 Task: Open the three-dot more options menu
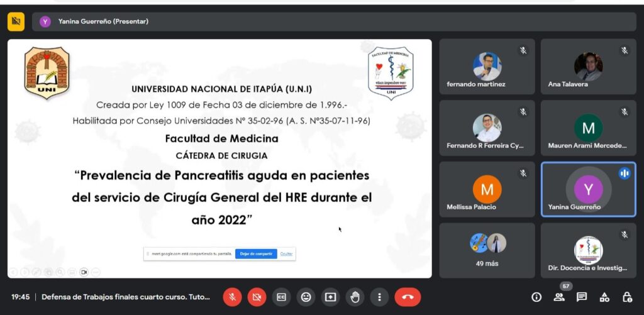(x=379, y=297)
